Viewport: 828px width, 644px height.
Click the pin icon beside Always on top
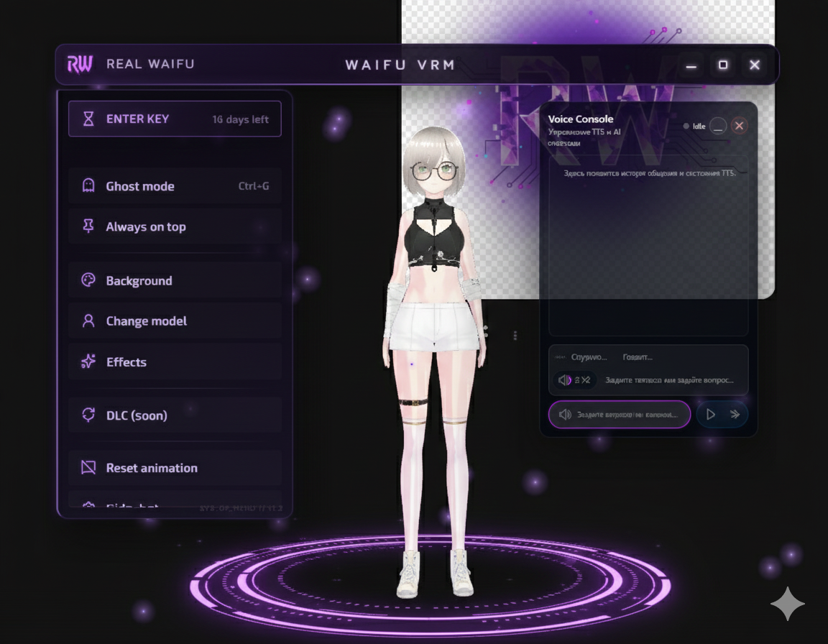click(x=88, y=226)
